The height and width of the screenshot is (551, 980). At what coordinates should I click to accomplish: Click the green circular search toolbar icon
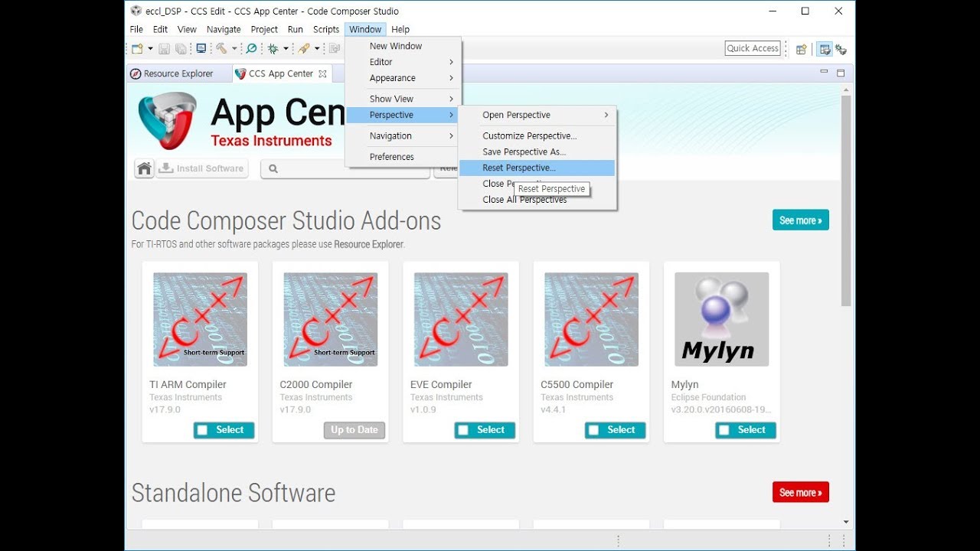[251, 48]
